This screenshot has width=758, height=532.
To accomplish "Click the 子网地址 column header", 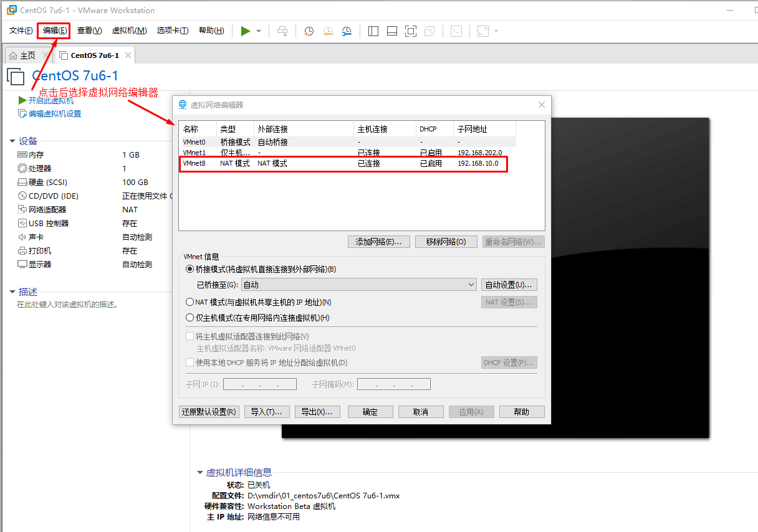I will [x=485, y=129].
